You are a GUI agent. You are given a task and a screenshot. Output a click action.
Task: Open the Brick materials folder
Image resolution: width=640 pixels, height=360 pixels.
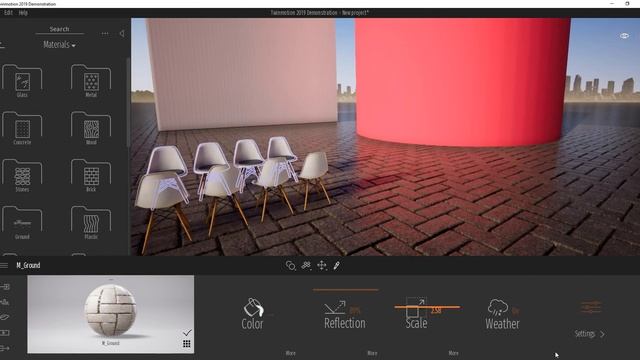[x=91, y=175]
